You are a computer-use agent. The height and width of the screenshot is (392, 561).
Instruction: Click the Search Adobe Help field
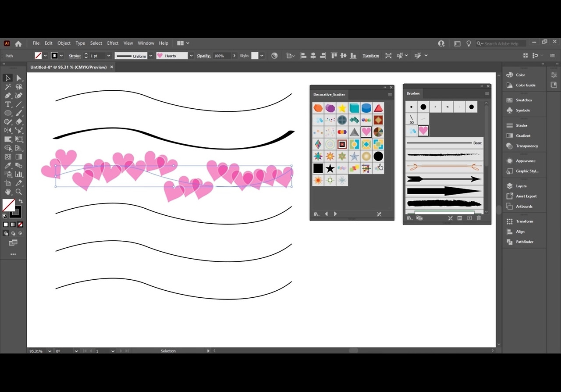501,43
